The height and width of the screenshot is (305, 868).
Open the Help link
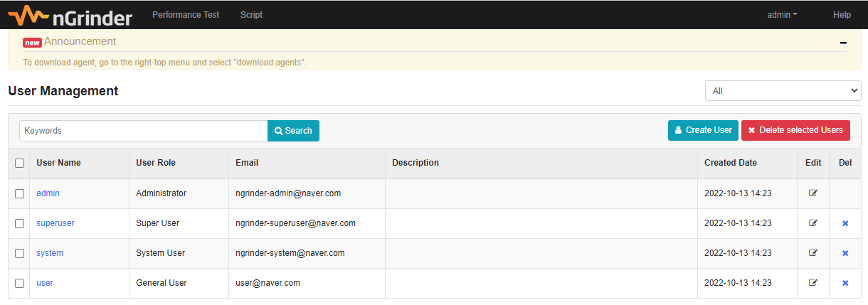(842, 14)
